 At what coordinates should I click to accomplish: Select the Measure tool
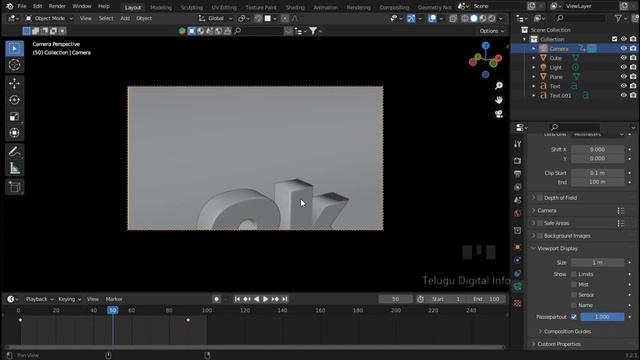tap(14, 168)
